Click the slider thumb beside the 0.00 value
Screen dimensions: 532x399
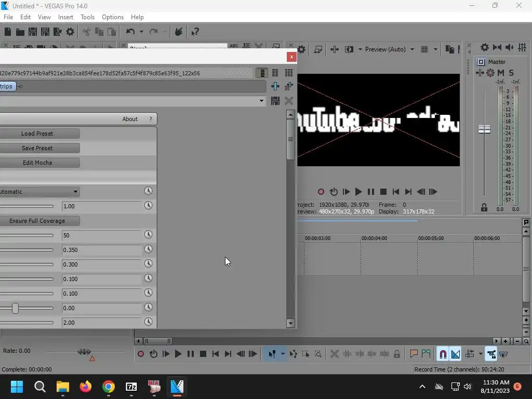15,308
